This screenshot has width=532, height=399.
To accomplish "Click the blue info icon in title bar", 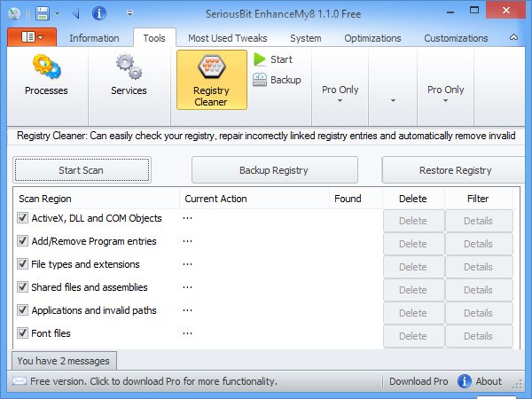I will coord(99,13).
